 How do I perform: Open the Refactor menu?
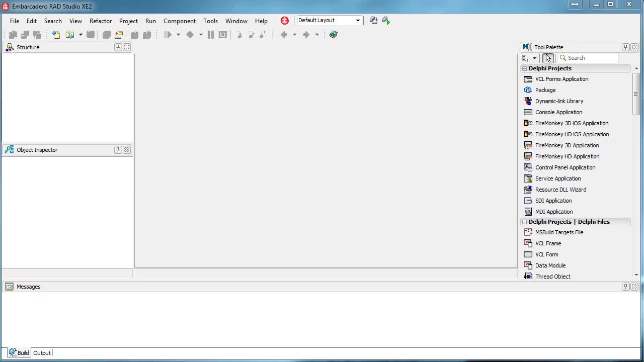101,21
